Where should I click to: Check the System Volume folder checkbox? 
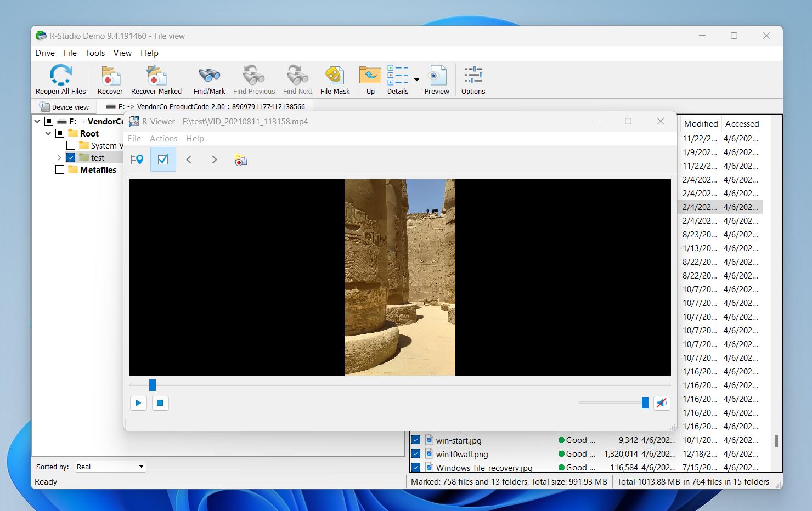coord(71,145)
